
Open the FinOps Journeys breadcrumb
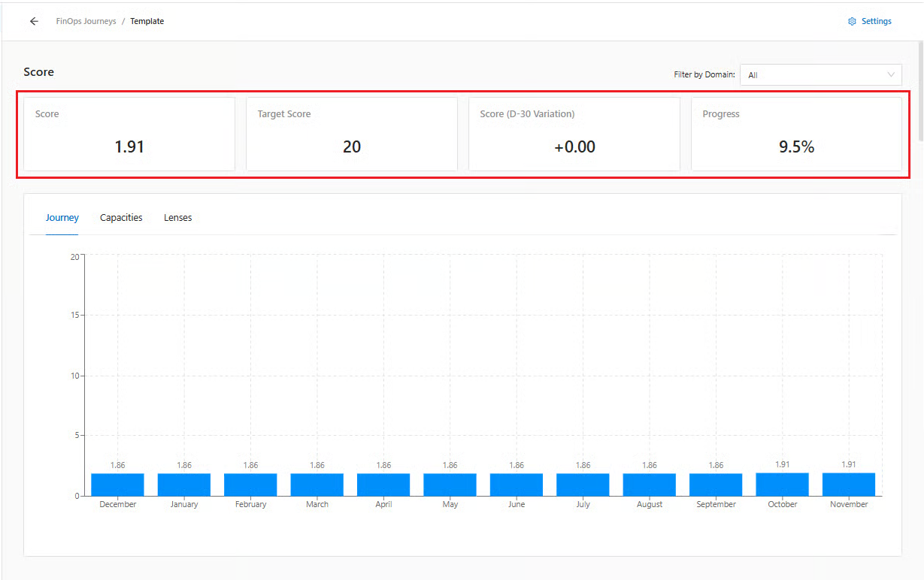[x=86, y=22]
